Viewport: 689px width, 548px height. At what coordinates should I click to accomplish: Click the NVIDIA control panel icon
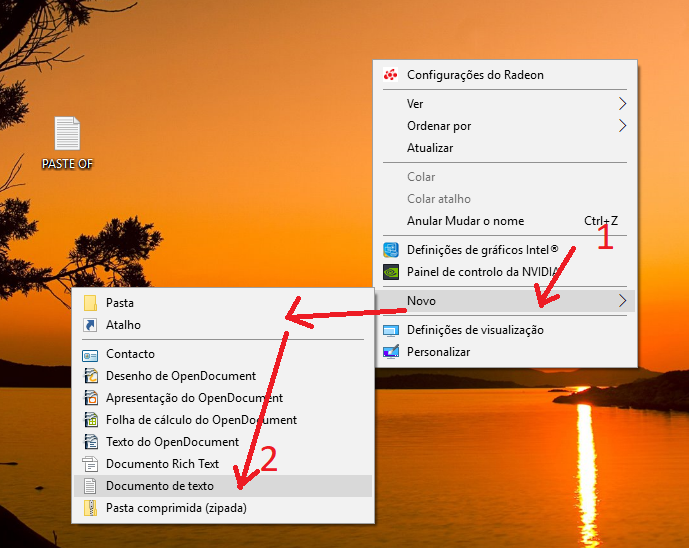tap(391, 272)
